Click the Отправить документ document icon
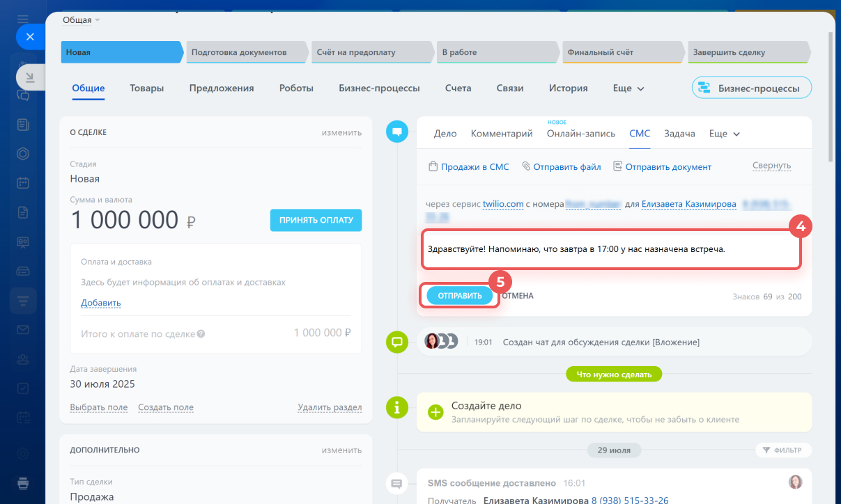 [617, 167]
